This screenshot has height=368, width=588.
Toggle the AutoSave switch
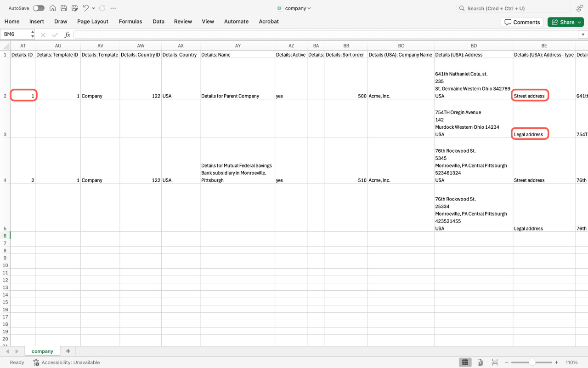pos(39,8)
